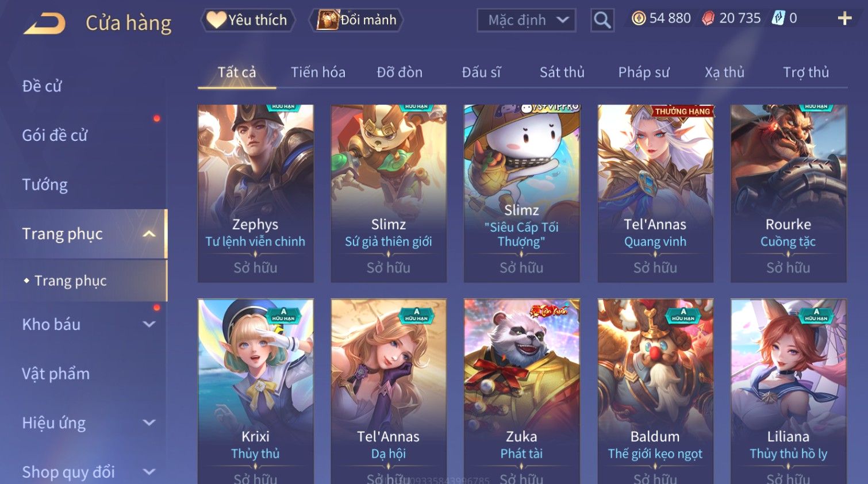Screen dimensions: 868x484
Task: Click the gold coin currency icon
Action: (638, 18)
